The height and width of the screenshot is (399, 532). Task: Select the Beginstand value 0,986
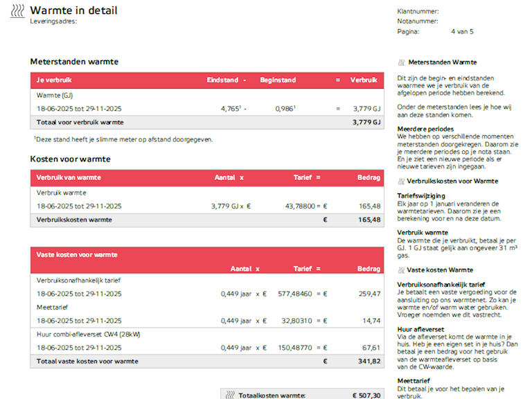tap(285, 109)
